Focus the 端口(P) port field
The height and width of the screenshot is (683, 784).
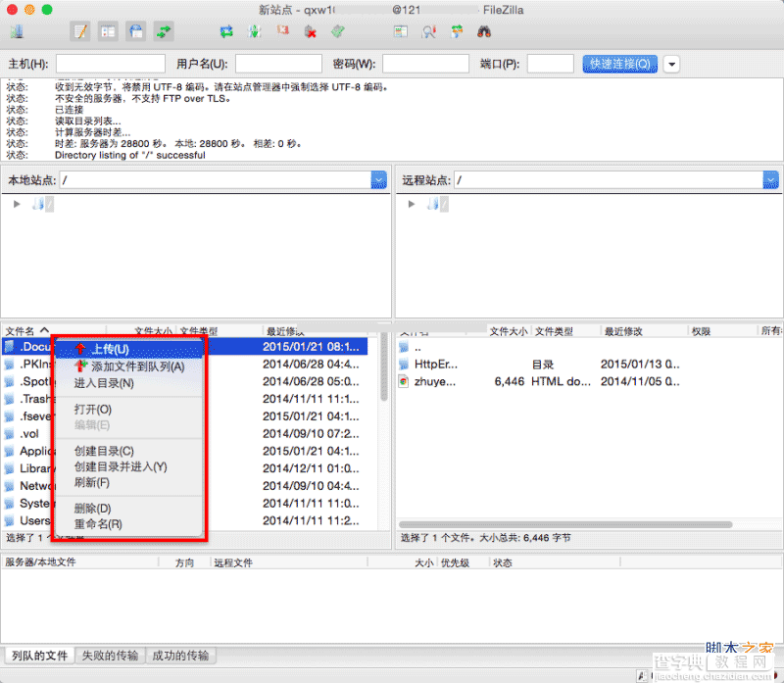550,64
